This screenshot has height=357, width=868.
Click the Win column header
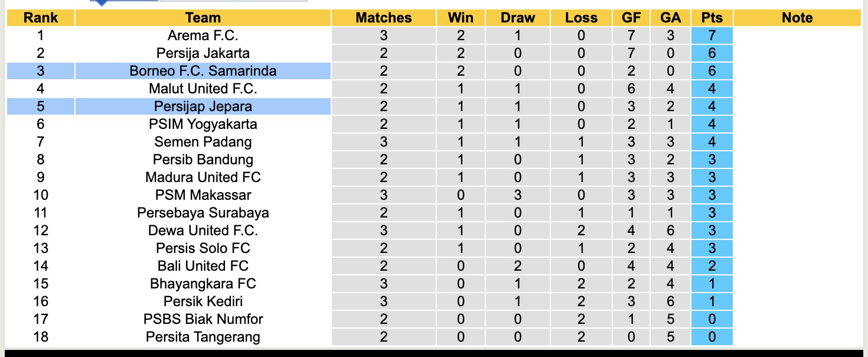point(461,18)
